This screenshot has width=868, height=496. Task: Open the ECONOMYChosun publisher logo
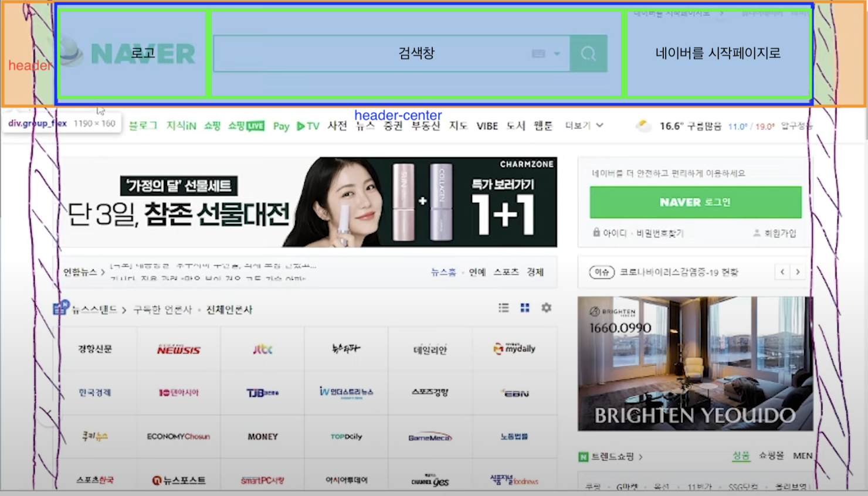178,437
